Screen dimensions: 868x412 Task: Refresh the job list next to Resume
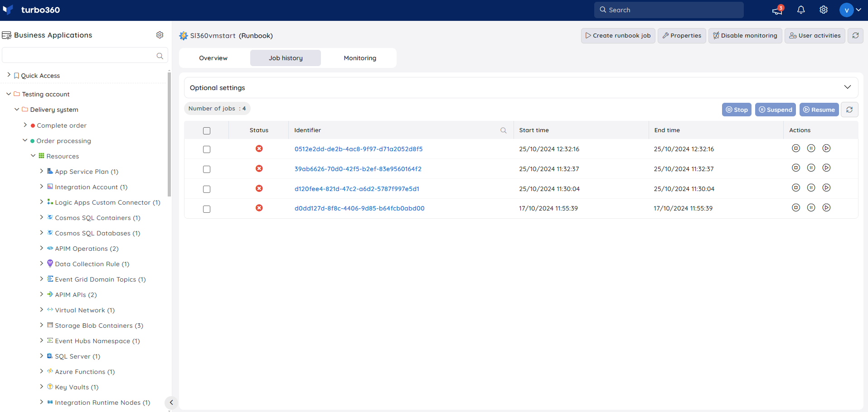point(849,110)
